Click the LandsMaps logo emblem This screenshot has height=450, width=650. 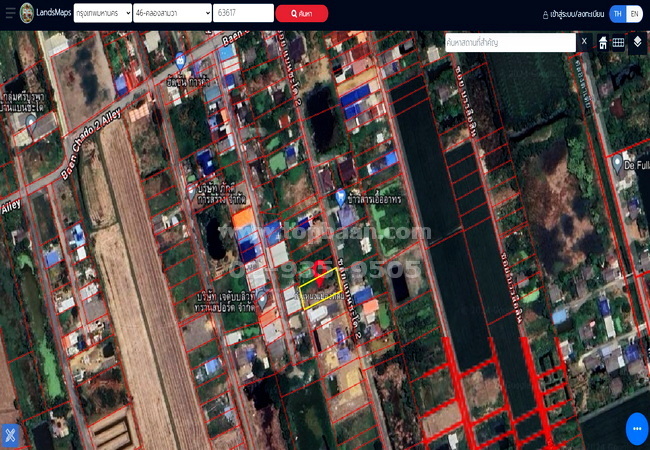point(26,13)
